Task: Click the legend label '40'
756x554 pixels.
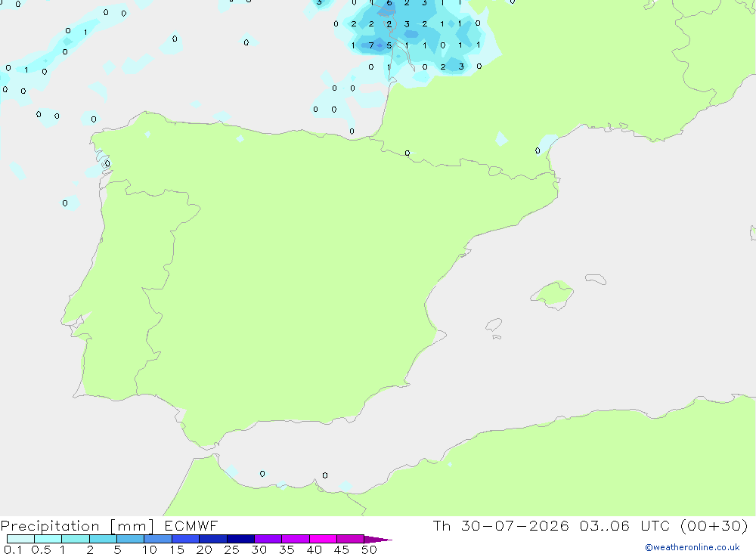Action: 314,549
